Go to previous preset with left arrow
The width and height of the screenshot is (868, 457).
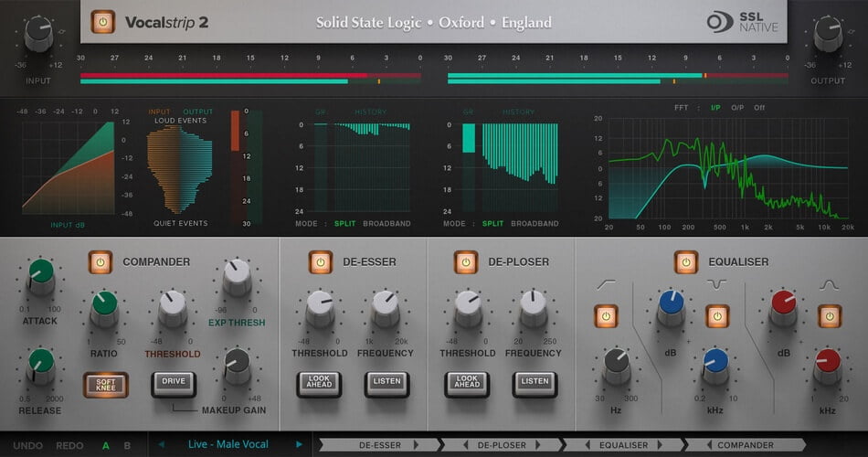(162, 445)
